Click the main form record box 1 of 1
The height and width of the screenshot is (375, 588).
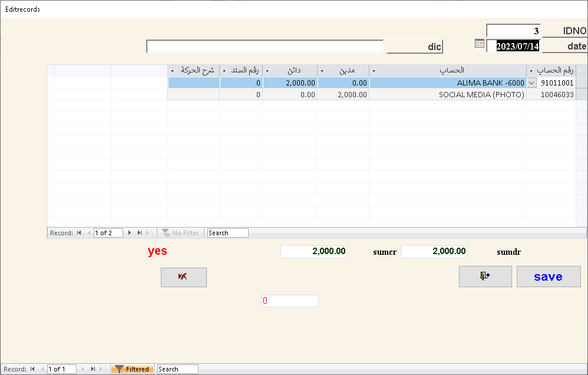[x=61, y=369]
